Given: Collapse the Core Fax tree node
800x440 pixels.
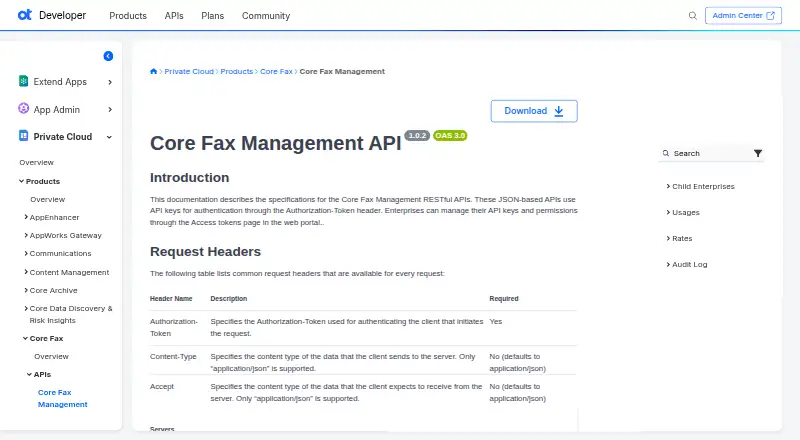Looking at the screenshot, I should pyautogui.click(x=26, y=338).
